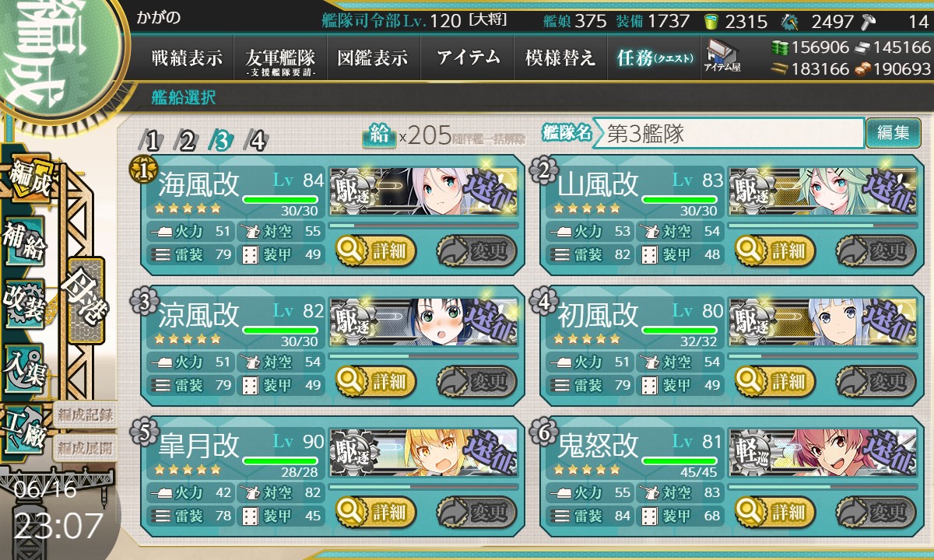Click 詳細 details for 海風改
Image resolution: width=934 pixels, height=560 pixels.
click(x=377, y=251)
